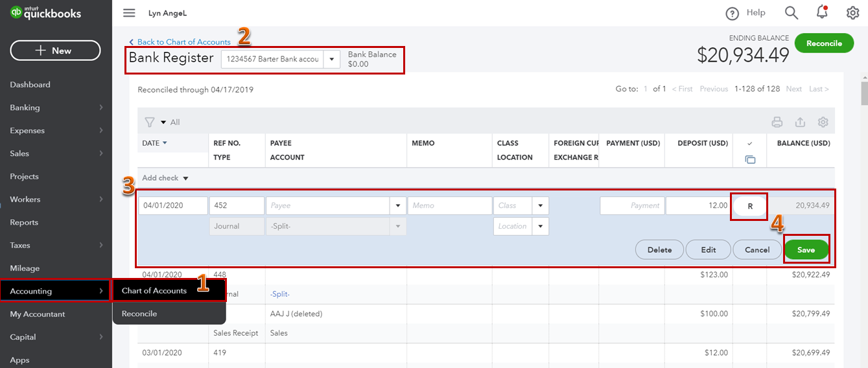Toggle the R reconcile status field
The width and height of the screenshot is (868, 368).
pyautogui.click(x=750, y=206)
